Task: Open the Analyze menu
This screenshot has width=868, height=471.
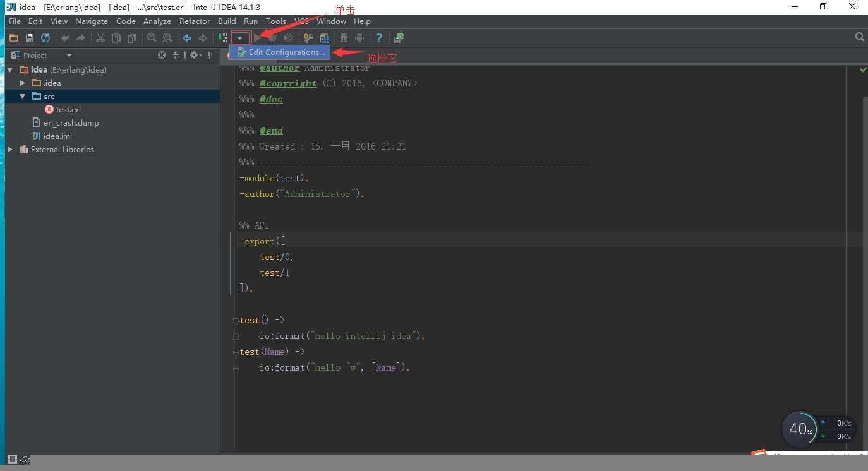Action: click(x=157, y=21)
